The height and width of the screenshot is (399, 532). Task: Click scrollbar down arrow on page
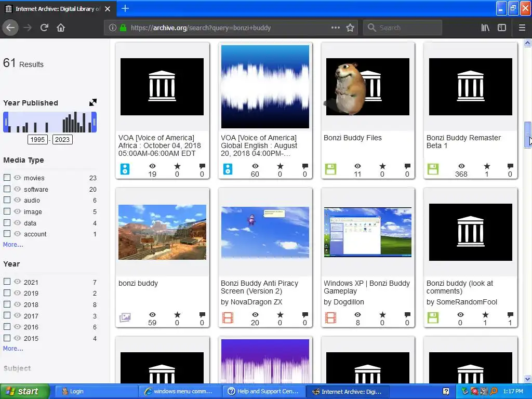point(527,379)
